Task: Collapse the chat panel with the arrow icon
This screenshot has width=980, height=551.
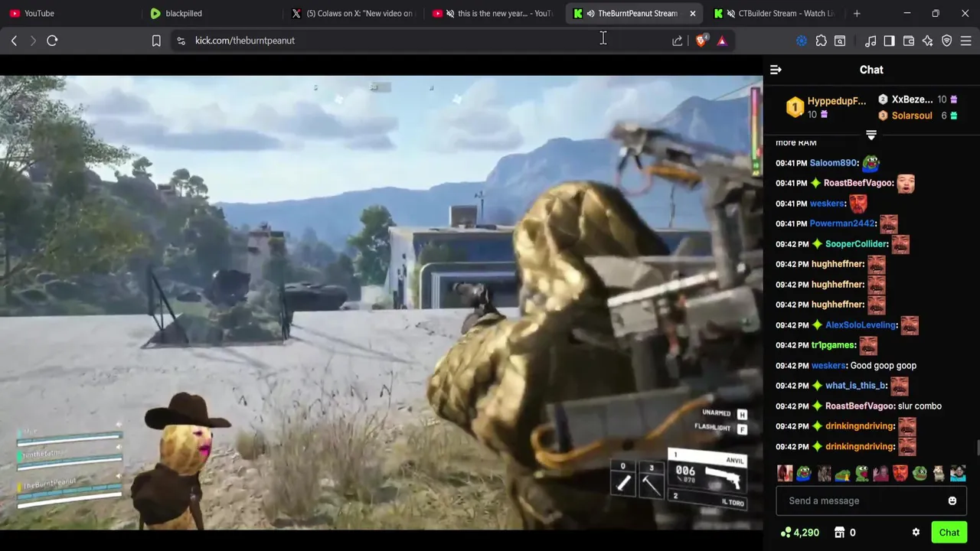Action: click(776, 70)
